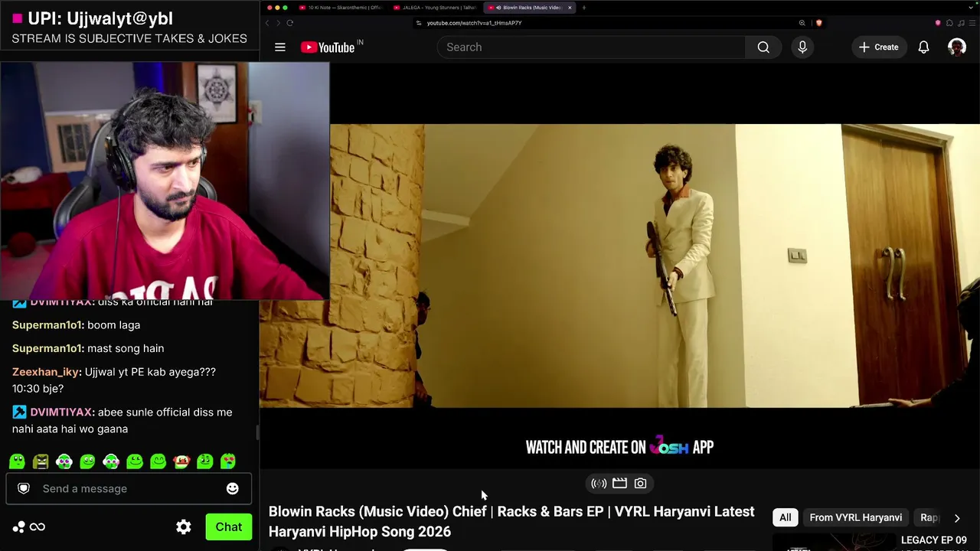Click the infinity points balance icon
The width and height of the screenshot is (980, 551).
pyautogui.click(x=37, y=527)
